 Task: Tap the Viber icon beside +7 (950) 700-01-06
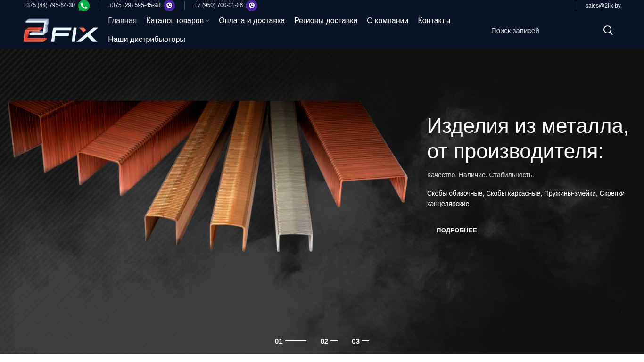point(252,6)
